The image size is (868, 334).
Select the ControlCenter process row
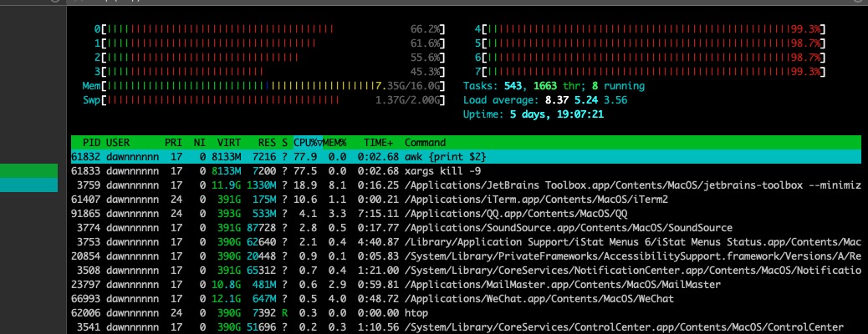click(466, 327)
